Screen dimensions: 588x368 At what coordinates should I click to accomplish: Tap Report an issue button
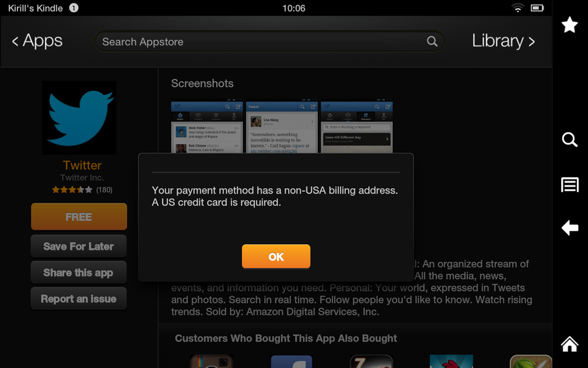79,299
